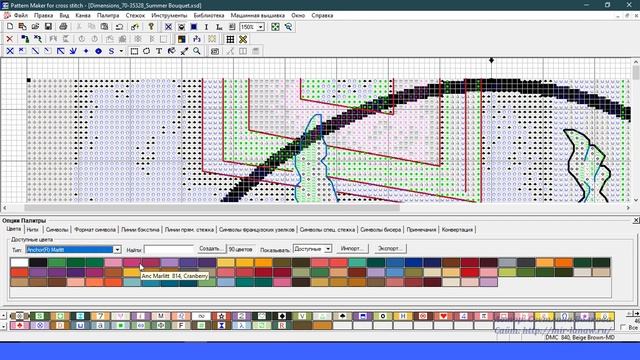Switch to the Нити tab
The image size is (640, 360).
pyautogui.click(x=33, y=230)
